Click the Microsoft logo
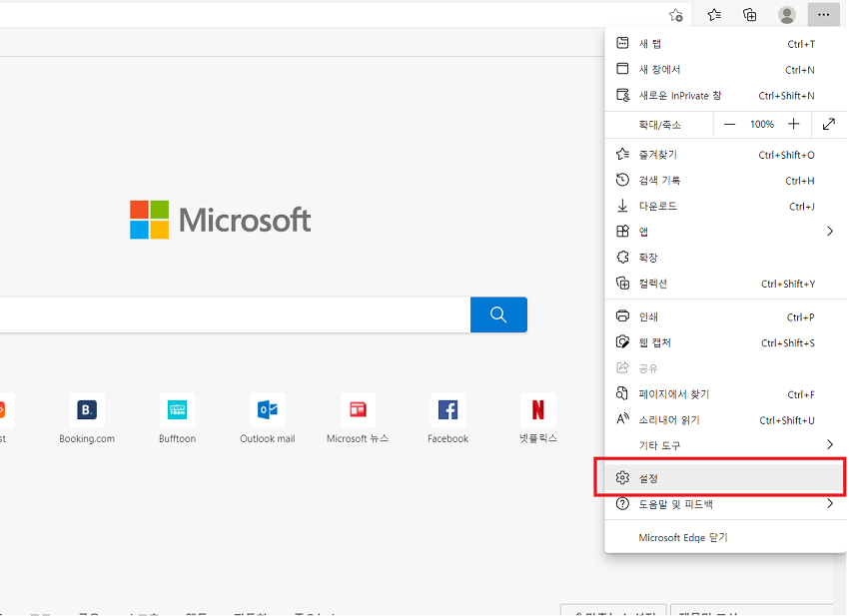 tap(220, 220)
